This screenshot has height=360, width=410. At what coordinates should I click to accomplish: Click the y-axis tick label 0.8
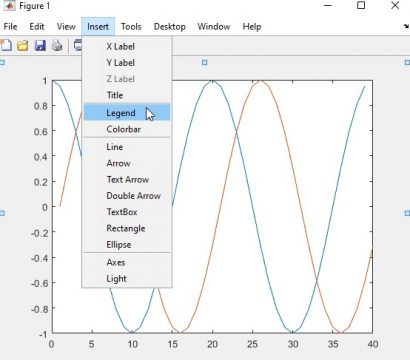tap(41, 106)
